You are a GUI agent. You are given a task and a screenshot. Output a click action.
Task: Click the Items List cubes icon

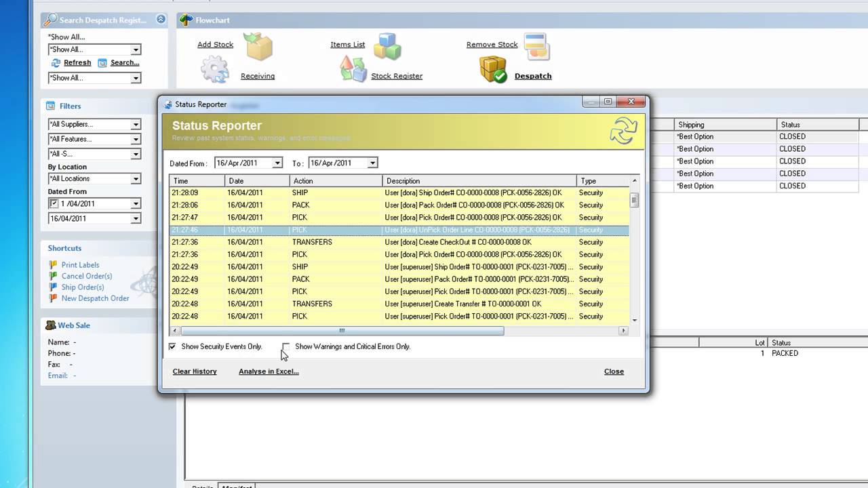click(x=387, y=46)
